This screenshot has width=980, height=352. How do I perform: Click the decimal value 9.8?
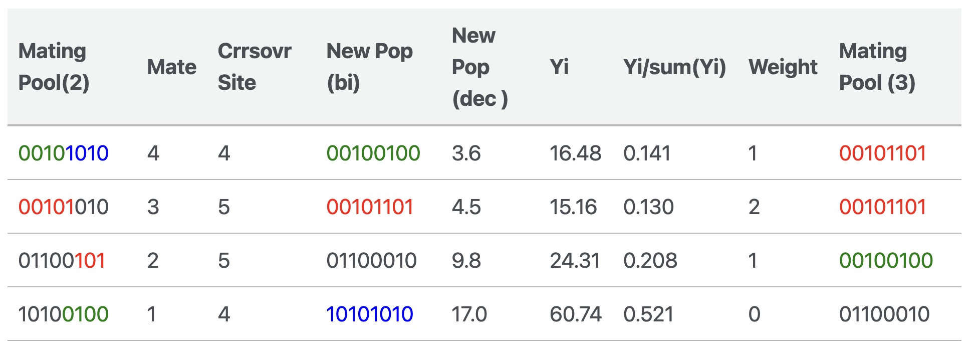point(466,261)
